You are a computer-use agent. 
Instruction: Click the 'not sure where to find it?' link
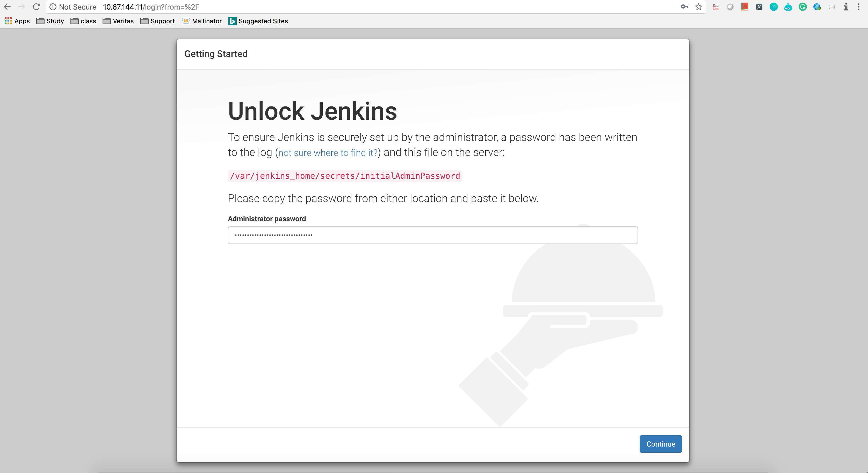[328, 153]
